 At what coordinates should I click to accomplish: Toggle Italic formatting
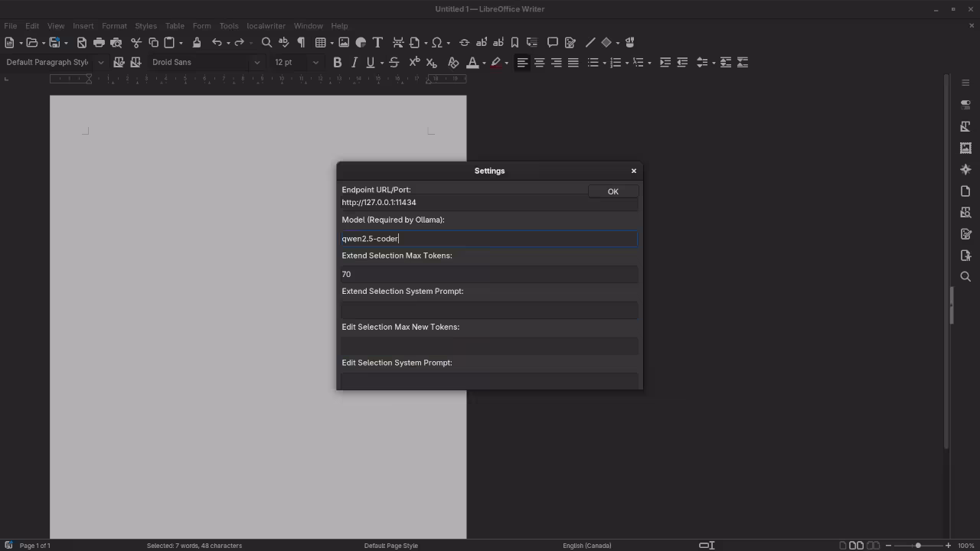[354, 62]
